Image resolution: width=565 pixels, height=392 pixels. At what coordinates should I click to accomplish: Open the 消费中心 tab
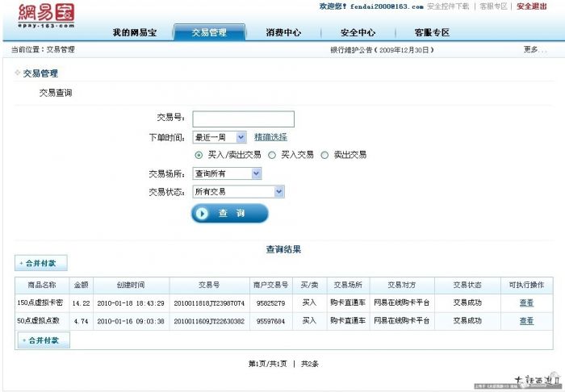(283, 33)
